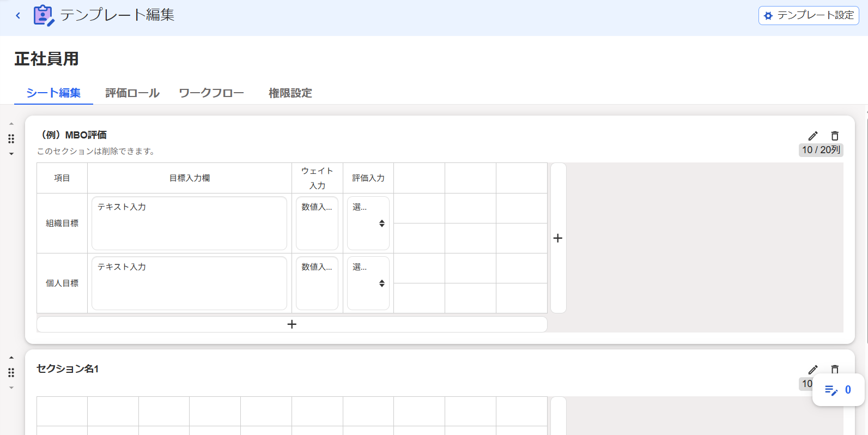Open the 評価ロール tab
868x435 pixels.
(x=132, y=93)
